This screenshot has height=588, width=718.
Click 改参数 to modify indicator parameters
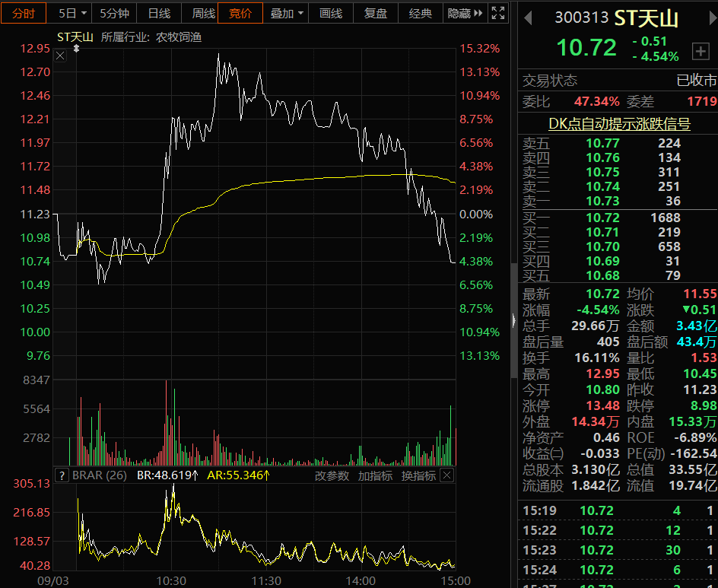(332, 475)
